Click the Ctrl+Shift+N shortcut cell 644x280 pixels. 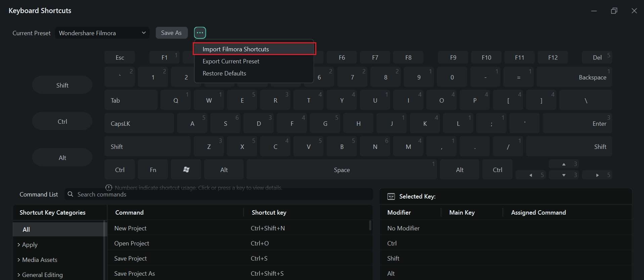pyautogui.click(x=268, y=228)
